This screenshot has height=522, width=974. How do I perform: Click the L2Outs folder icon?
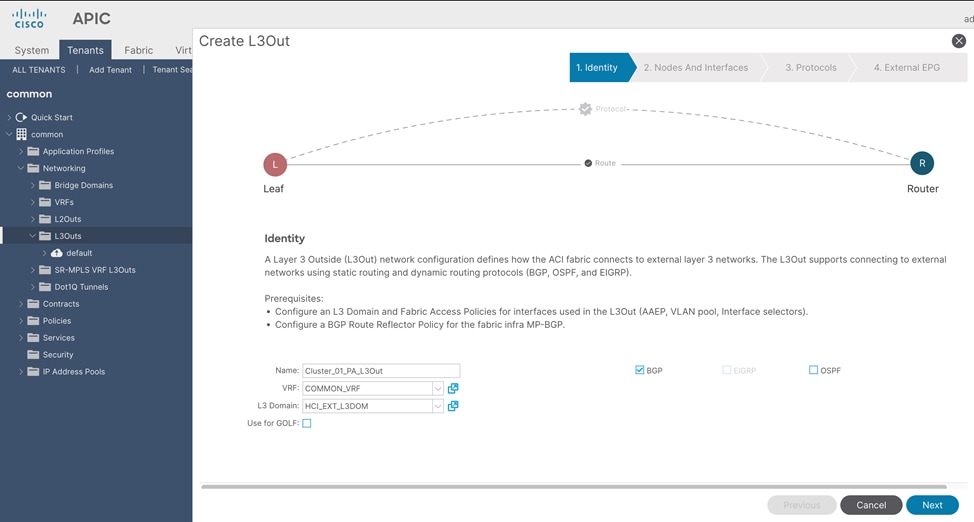coord(45,219)
